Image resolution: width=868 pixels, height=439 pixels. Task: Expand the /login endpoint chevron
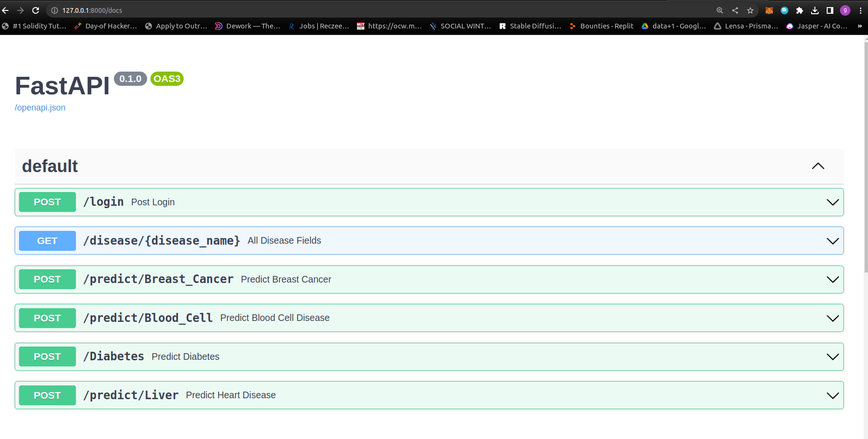pos(832,202)
